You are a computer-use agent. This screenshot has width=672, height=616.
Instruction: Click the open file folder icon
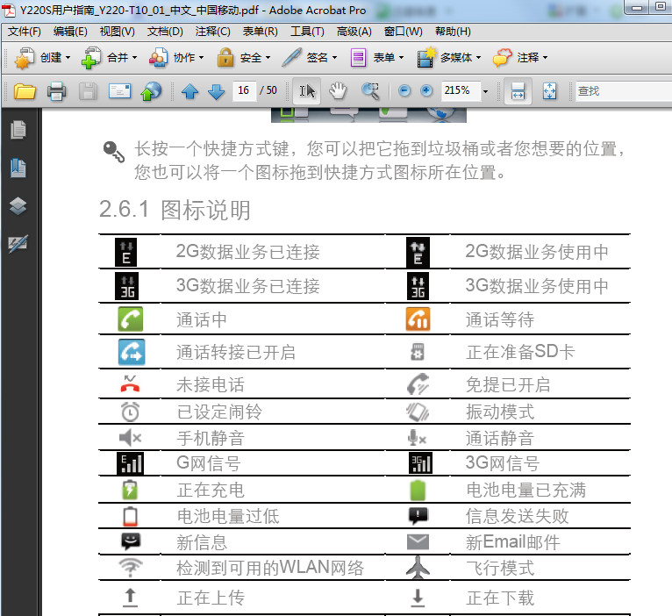pos(25,91)
